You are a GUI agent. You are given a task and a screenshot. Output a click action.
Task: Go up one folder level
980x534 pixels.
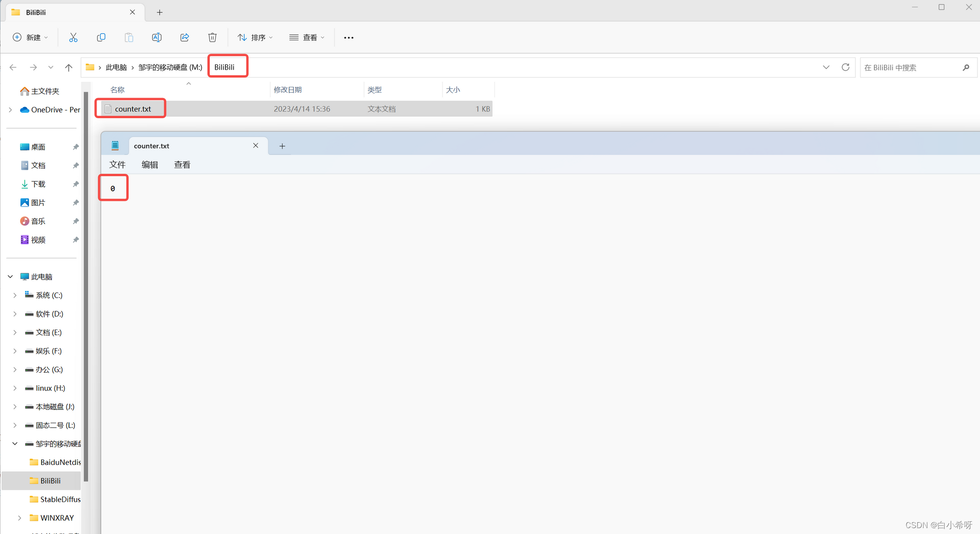69,68
